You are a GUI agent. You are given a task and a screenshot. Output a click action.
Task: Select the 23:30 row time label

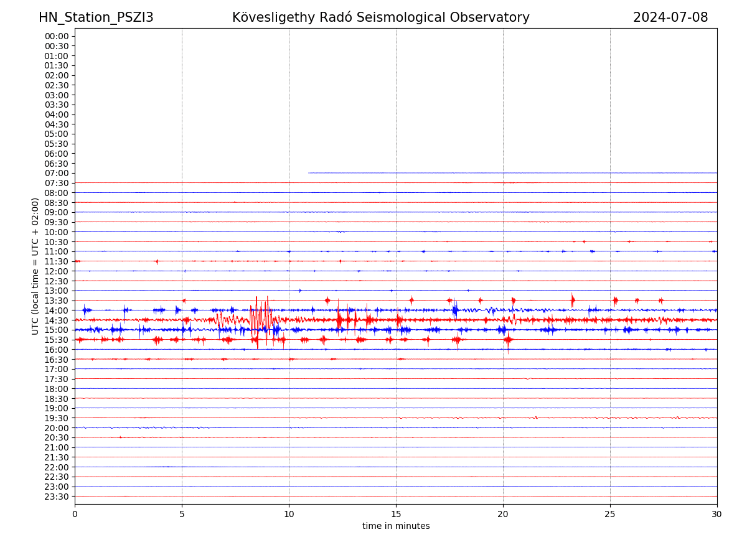[x=56, y=496]
